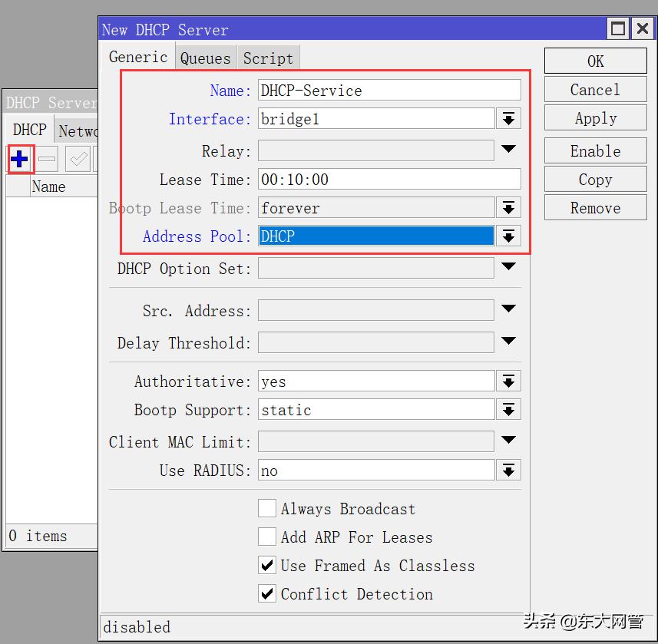The height and width of the screenshot is (644, 658).
Task: Close the New DHCP Server dialog
Action: 642,29
